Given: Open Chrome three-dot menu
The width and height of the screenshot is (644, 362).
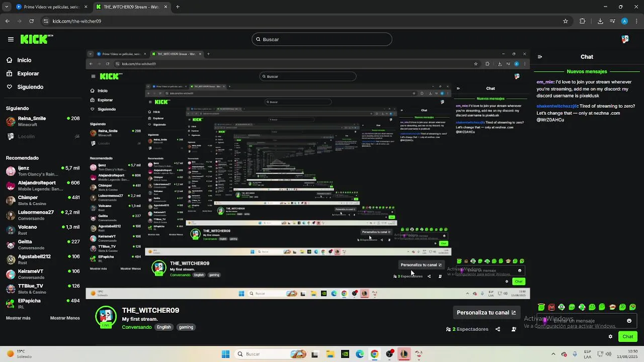Looking at the screenshot, I should (636, 21).
